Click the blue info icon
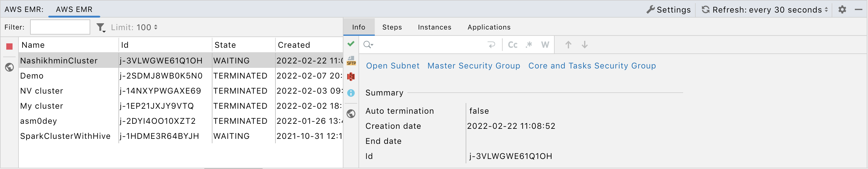 pyautogui.click(x=351, y=93)
